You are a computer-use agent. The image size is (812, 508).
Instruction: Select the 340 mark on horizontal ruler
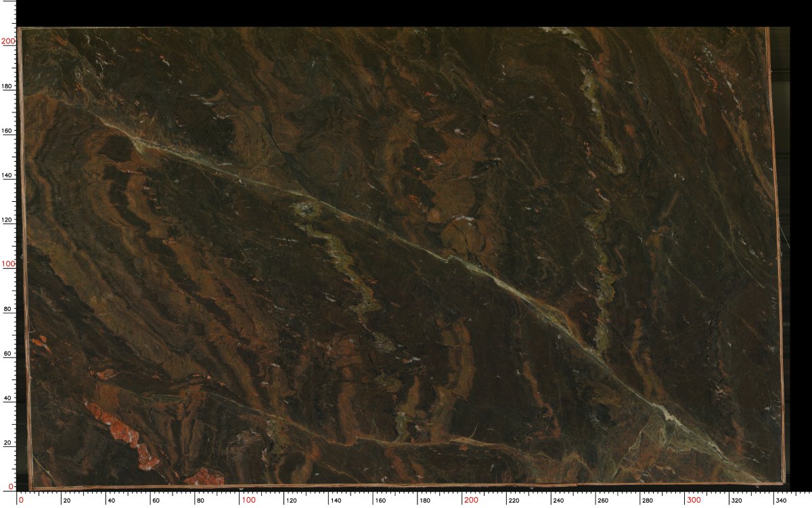tap(782, 501)
